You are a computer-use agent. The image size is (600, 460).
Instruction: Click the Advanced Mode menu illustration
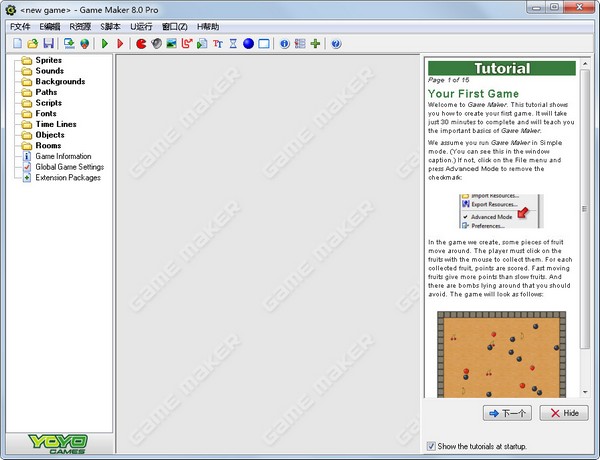pos(501,211)
